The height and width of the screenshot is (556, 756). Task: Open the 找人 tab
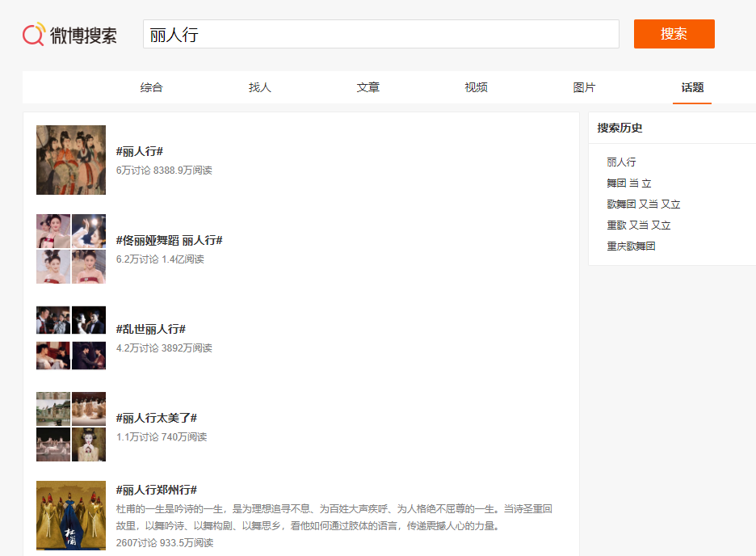[259, 87]
